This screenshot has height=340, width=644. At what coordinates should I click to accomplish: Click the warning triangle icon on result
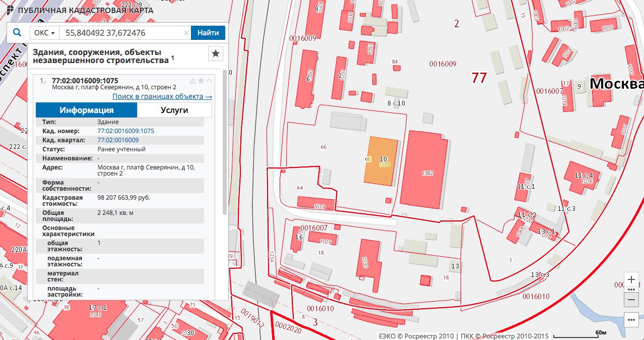192,81
